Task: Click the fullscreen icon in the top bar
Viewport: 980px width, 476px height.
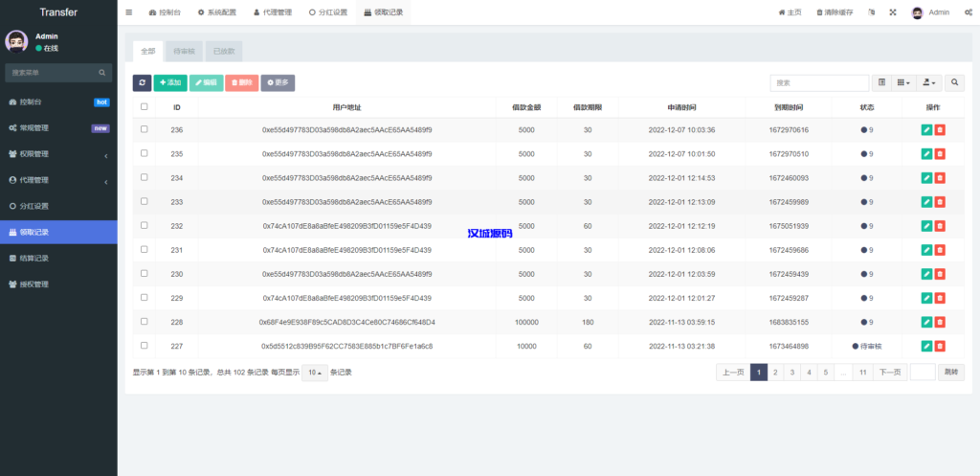Action: pos(893,12)
